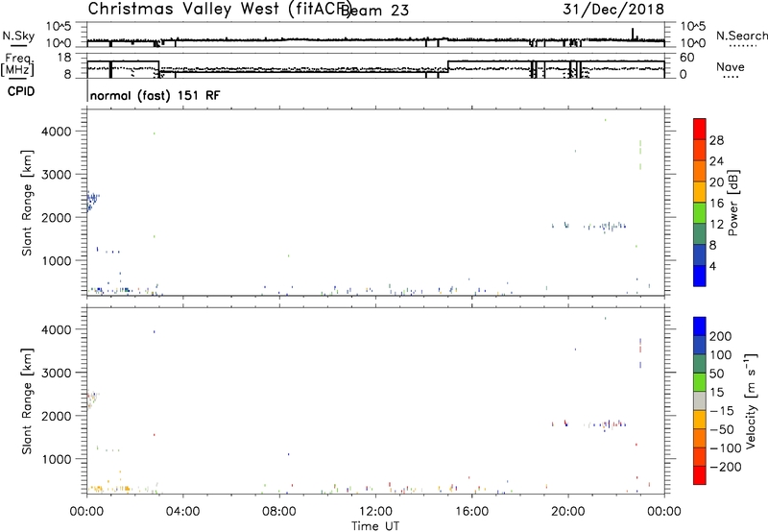Image resolution: width=768 pixels, height=532 pixels.
Task: Click the 'Christmas Valley West (fitACF)' title
Action: (219, 10)
